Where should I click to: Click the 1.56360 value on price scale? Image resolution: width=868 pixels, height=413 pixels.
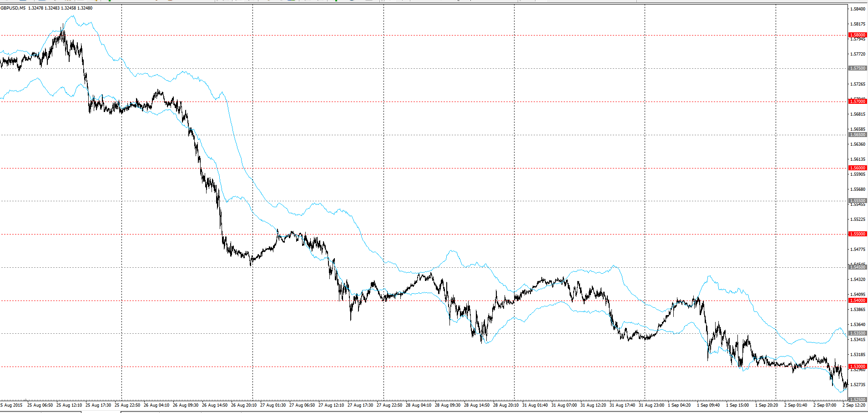coord(858,144)
